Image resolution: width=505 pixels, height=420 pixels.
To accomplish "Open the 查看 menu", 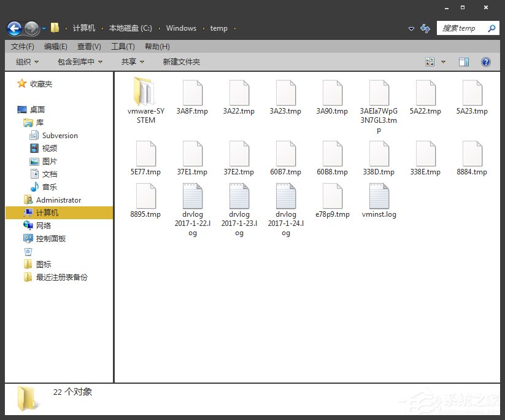I will (88, 46).
